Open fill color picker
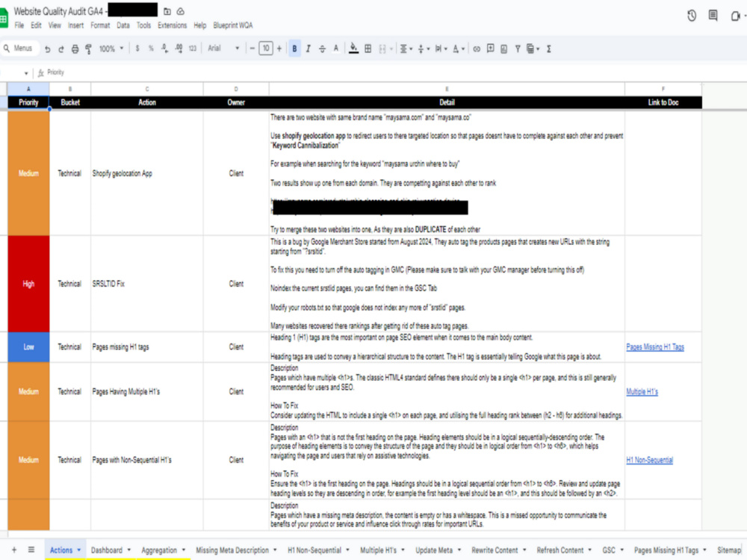Viewport: 747px width, 560px height. tap(353, 49)
